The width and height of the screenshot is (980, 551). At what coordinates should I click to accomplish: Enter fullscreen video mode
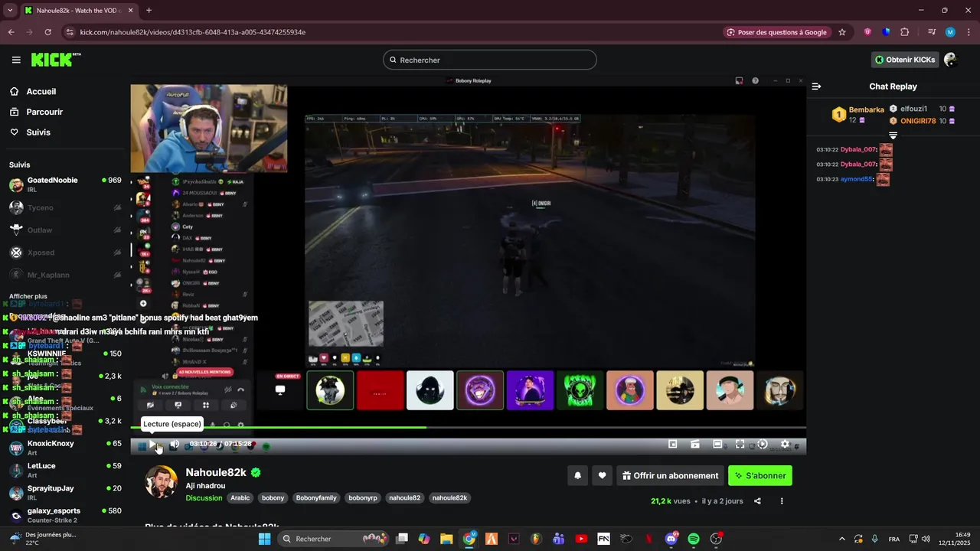click(740, 444)
